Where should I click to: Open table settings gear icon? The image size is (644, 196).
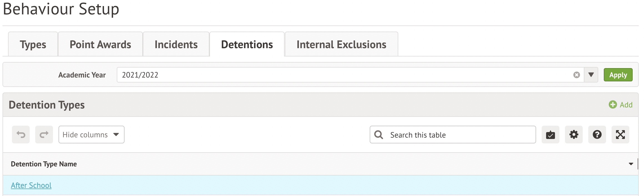point(574,135)
